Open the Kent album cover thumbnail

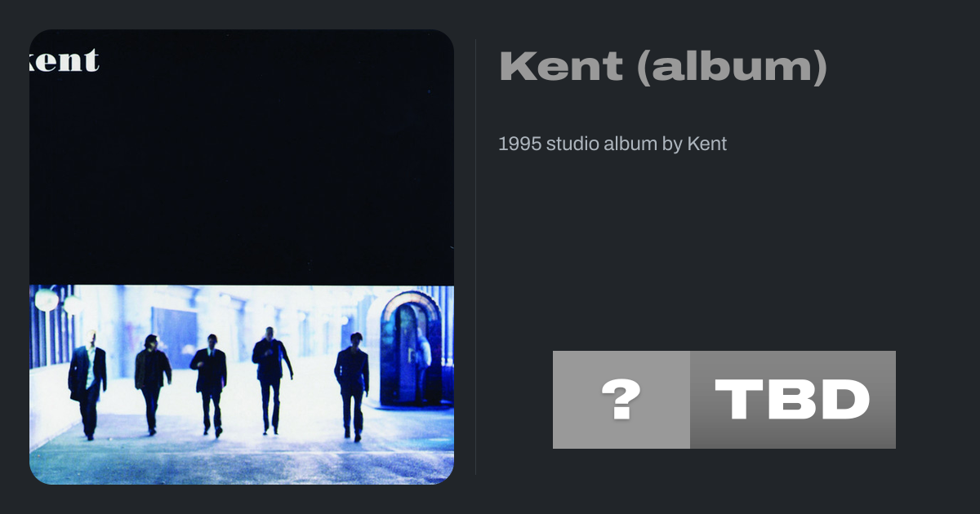coord(242,257)
